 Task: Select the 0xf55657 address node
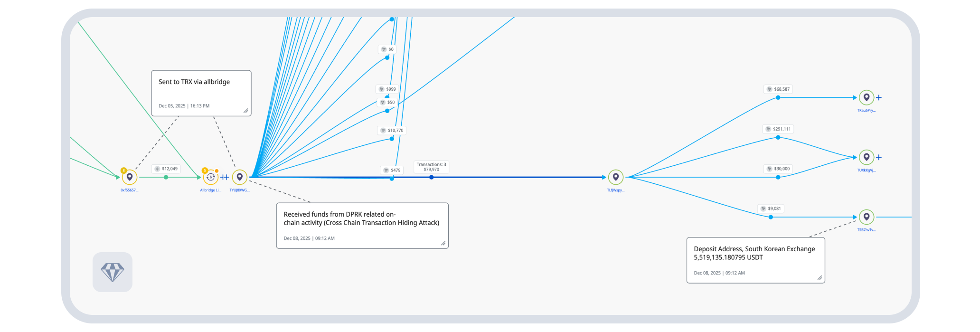click(x=129, y=177)
